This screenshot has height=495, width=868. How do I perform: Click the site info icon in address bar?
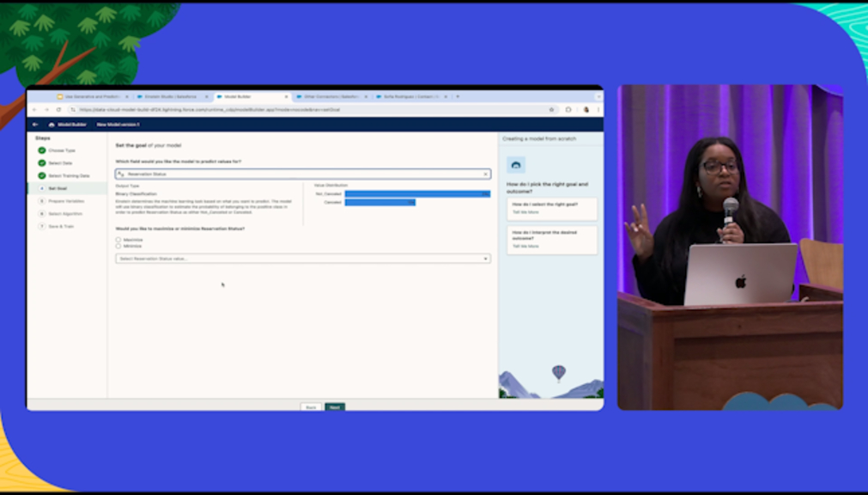point(72,110)
